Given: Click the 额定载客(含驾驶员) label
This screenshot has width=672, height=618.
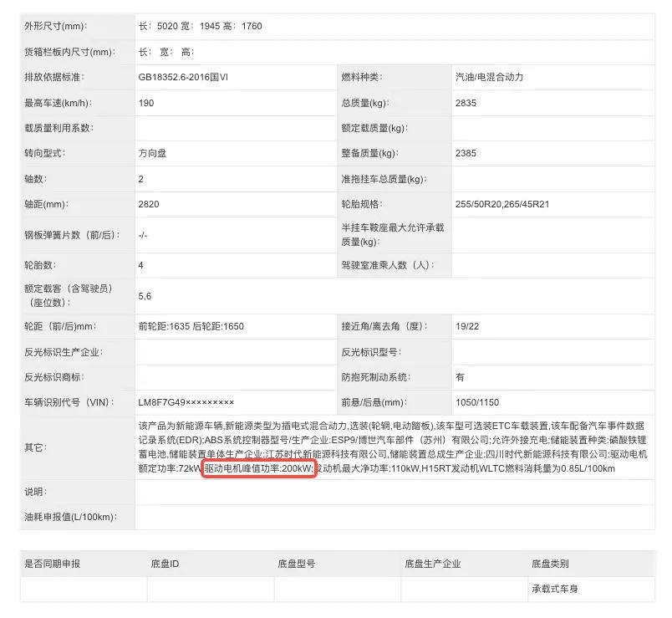Looking at the screenshot, I should pyautogui.click(x=69, y=296).
